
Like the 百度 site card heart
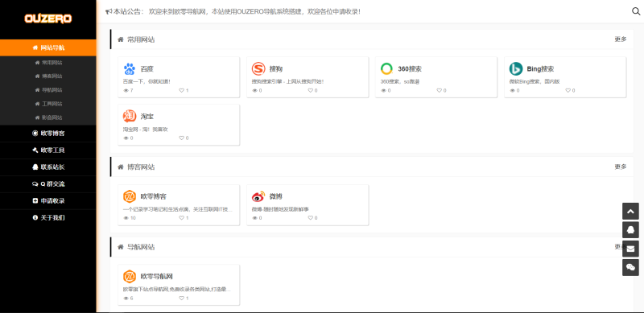pos(182,90)
